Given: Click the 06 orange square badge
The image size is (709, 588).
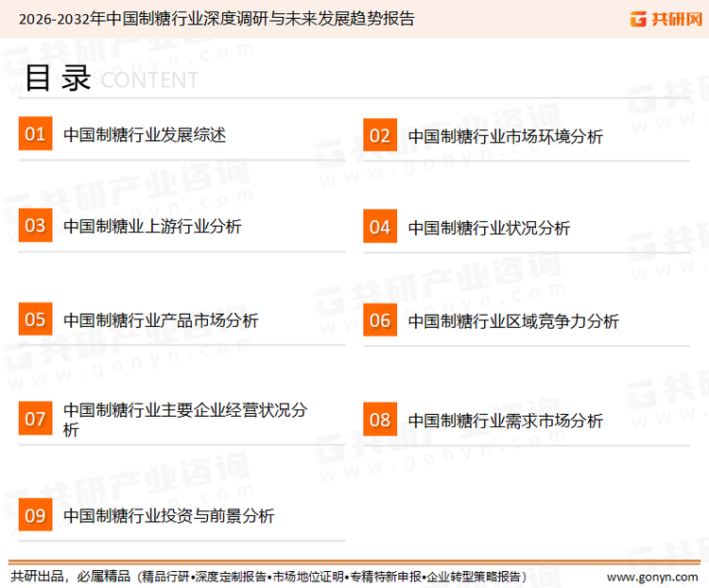Looking at the screenshot, I should 379,320.
